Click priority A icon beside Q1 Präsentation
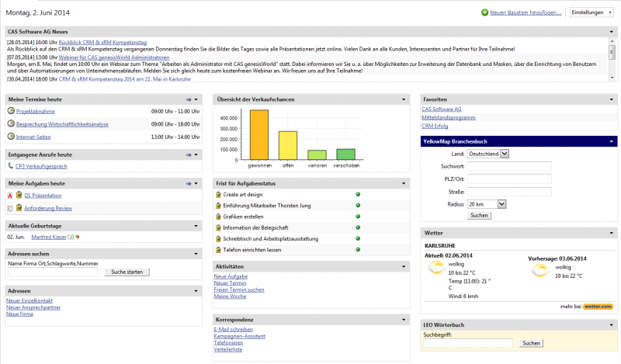 10,196
